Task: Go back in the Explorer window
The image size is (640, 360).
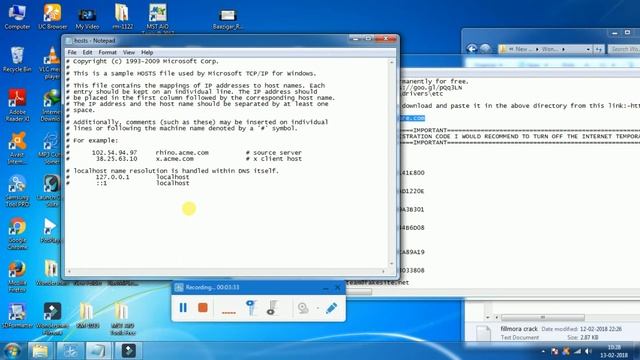Action: [472, 49]
